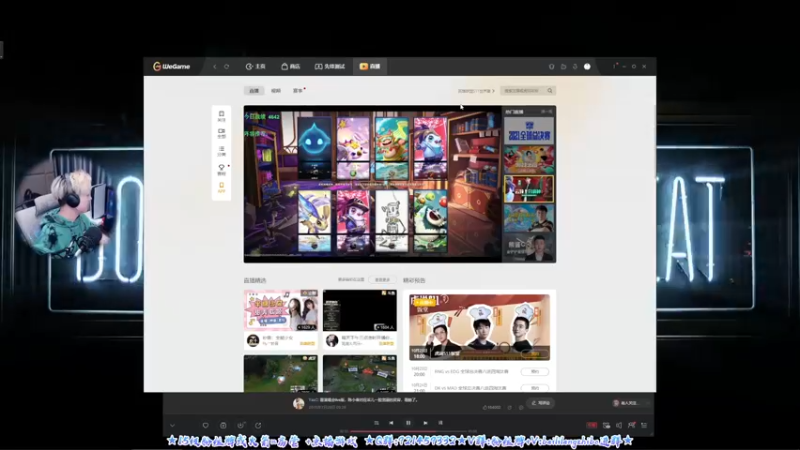Toggle the playback mode icon left of previous

pos(377,423)
